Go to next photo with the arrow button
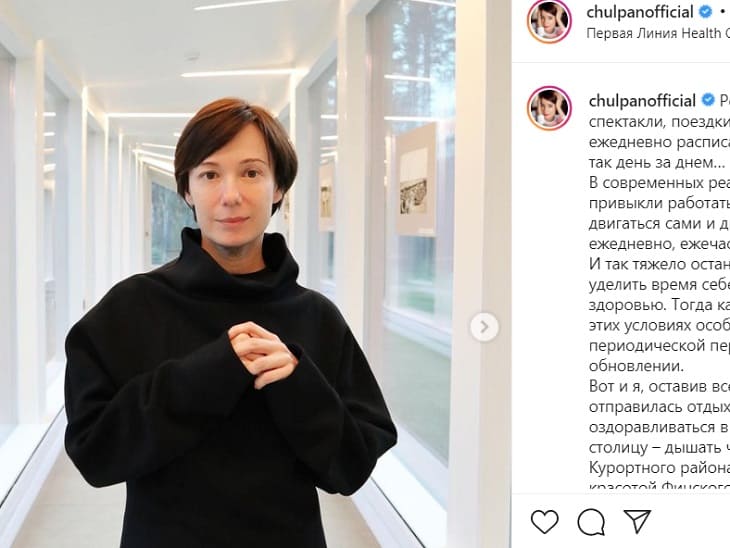Viewport: 730px width, 548px height. [484, 327]
